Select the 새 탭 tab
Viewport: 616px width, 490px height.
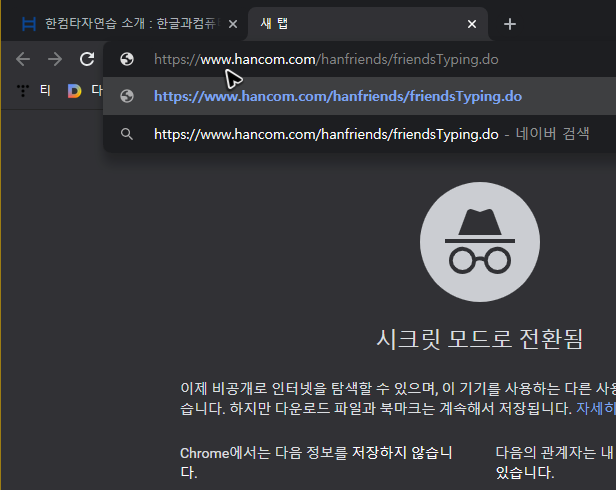pyautogui.click(x=368, y=24)
